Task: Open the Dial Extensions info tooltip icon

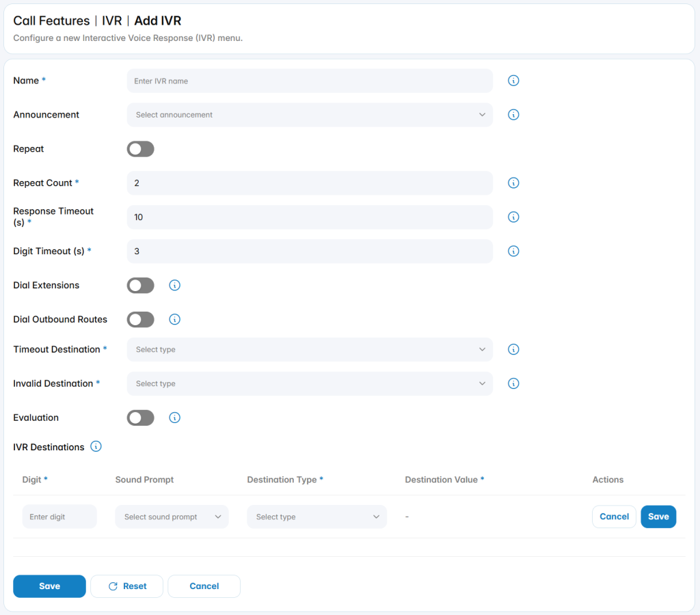Action: (174, 285)
